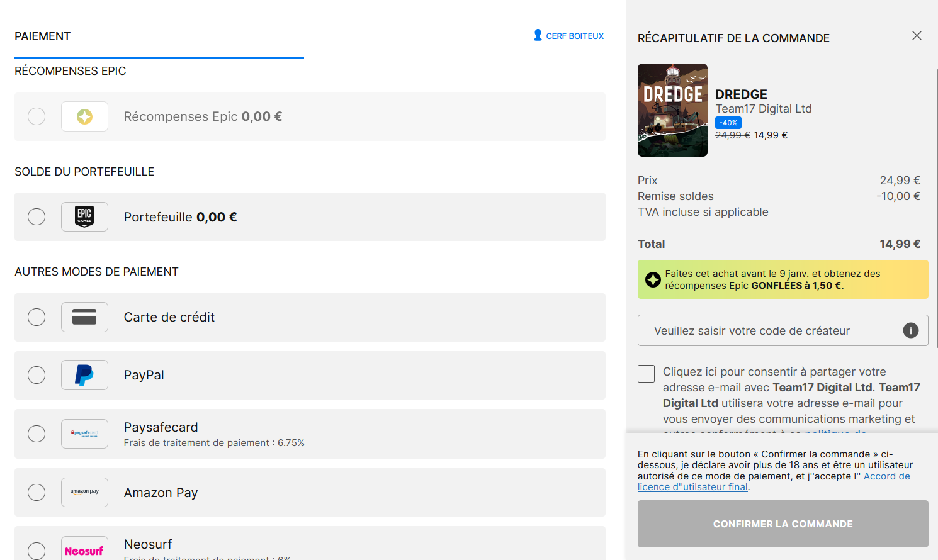Click the Amazon Pay logo icon

(x=84, y=492)
